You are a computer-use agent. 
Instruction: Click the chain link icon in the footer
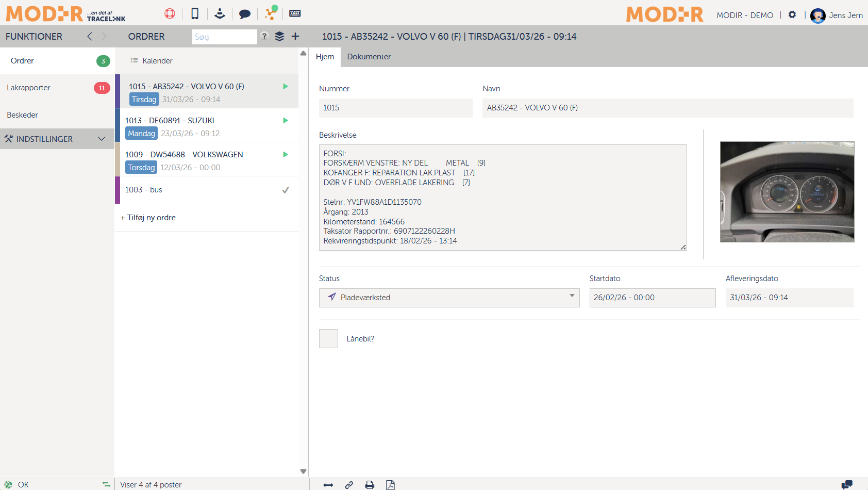tap(349, 485)
